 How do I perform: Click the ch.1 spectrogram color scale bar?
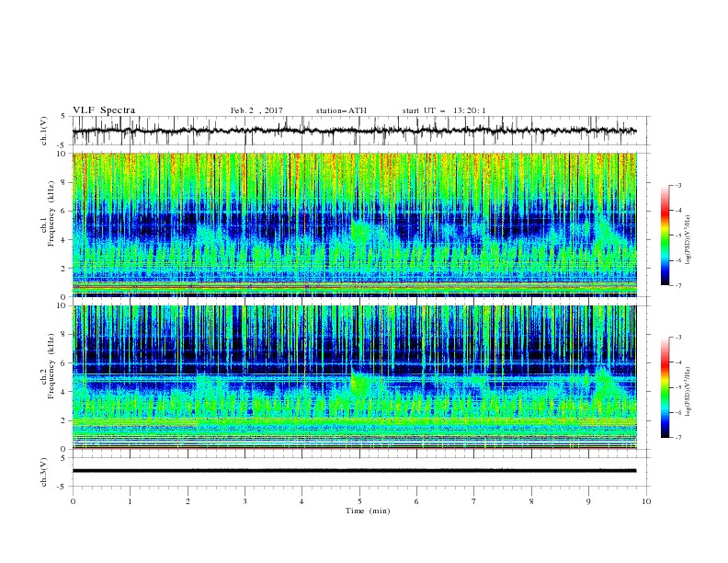pyautogui.click(x=665, y=236)
